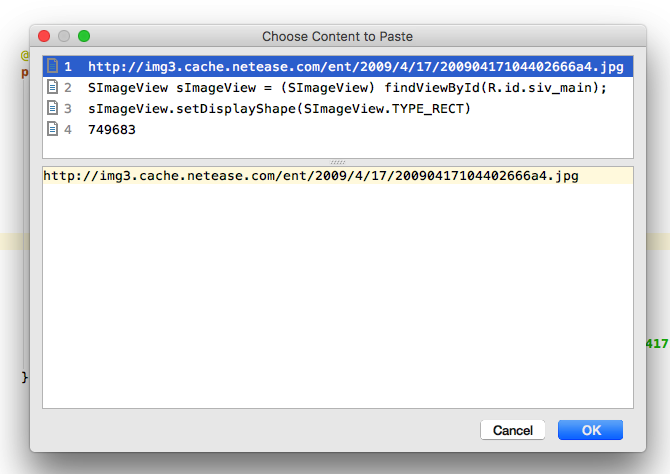Click document icon beside setDisplayShape entry

53,108
